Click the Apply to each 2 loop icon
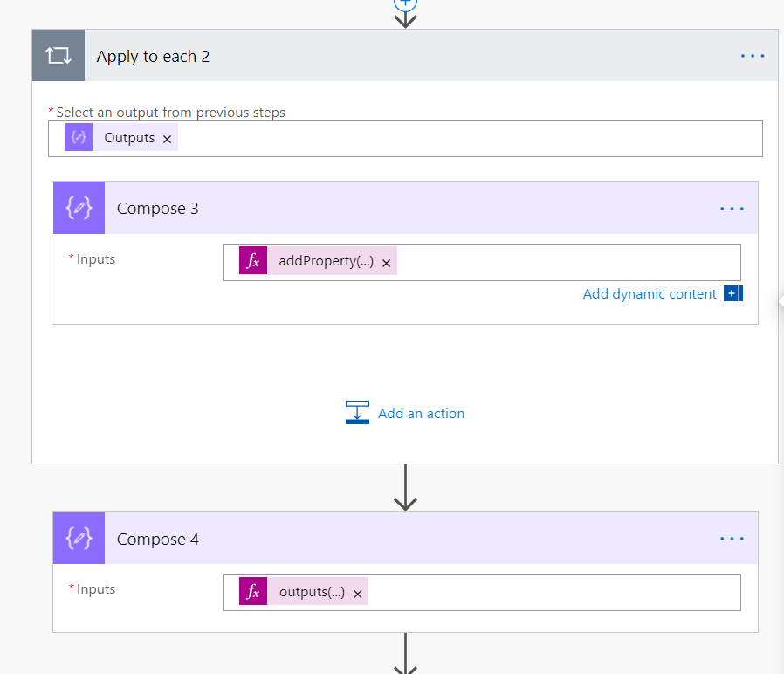 click(x=58, y=56)
